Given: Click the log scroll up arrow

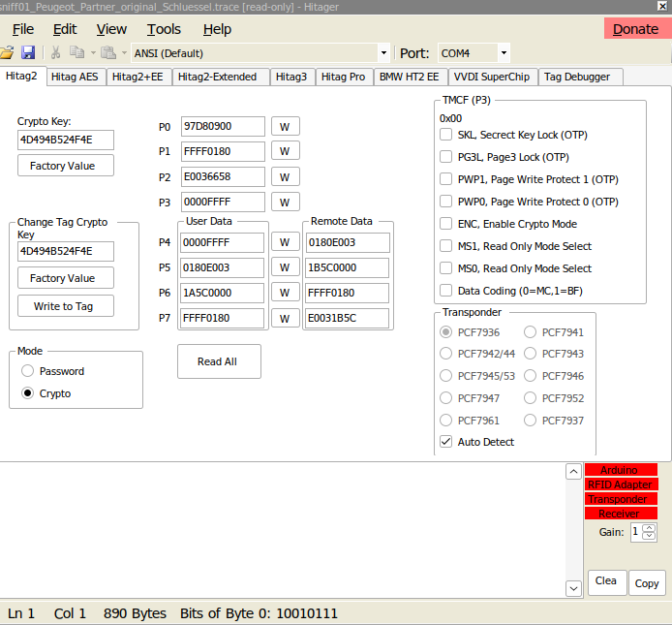Looking at the screenshot, I should [573, 472].
